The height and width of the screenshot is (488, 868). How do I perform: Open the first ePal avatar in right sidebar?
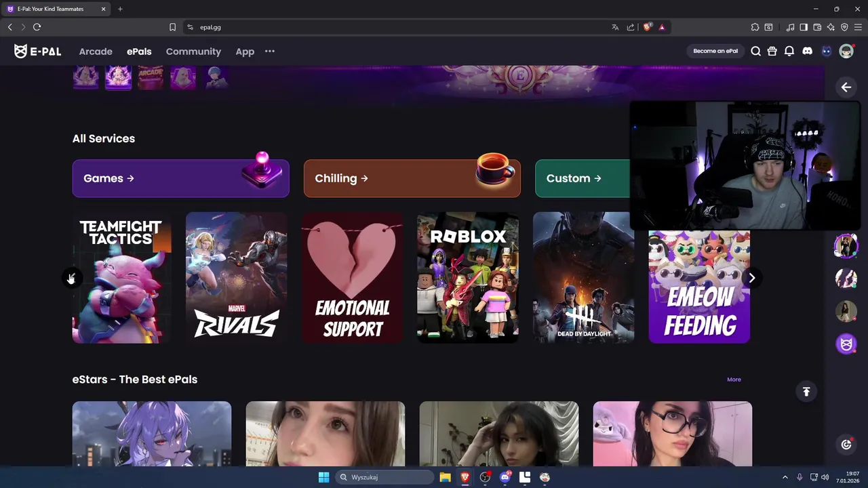846,246
